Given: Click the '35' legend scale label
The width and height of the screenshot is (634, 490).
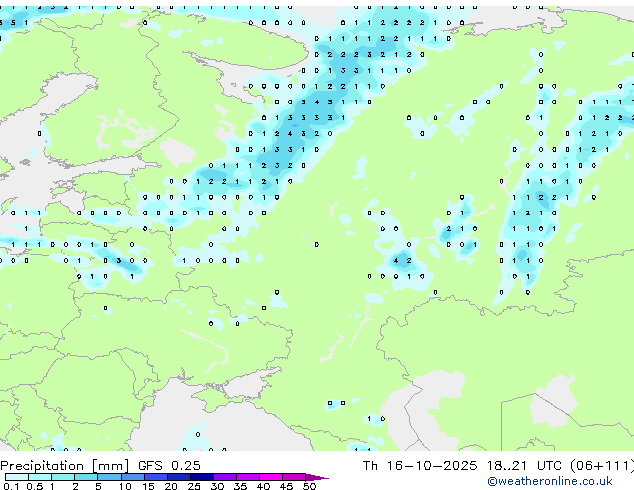Looking at the screenshot, I should click(240, 486).
